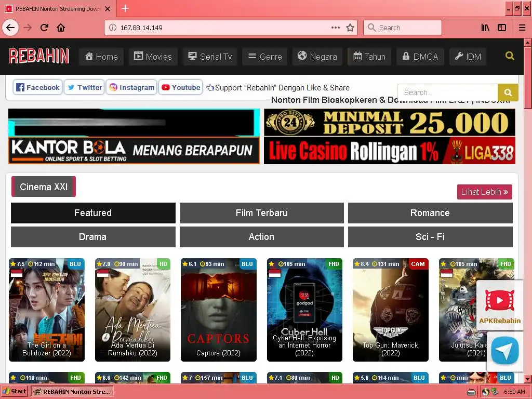Reload the page with the refresh icon
This screenshot has width=532, height=399.
44,28
